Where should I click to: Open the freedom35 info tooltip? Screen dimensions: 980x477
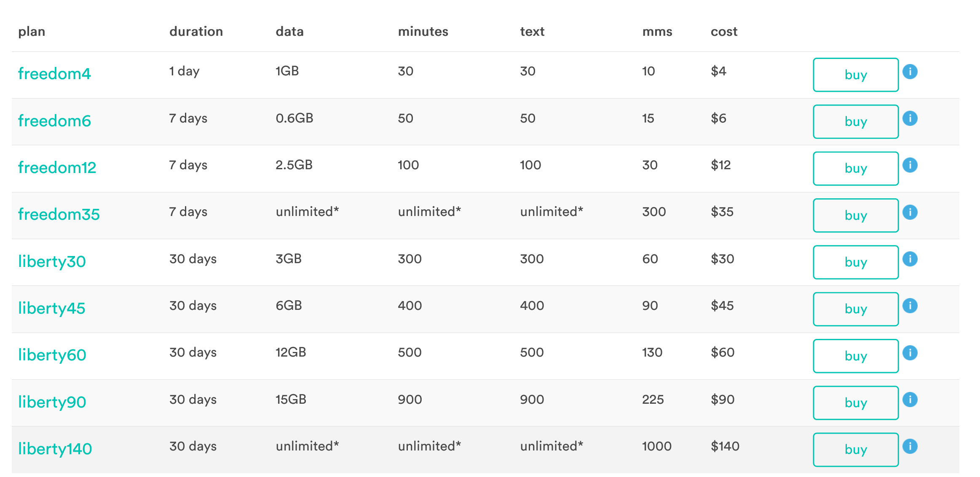pos(910,213)
